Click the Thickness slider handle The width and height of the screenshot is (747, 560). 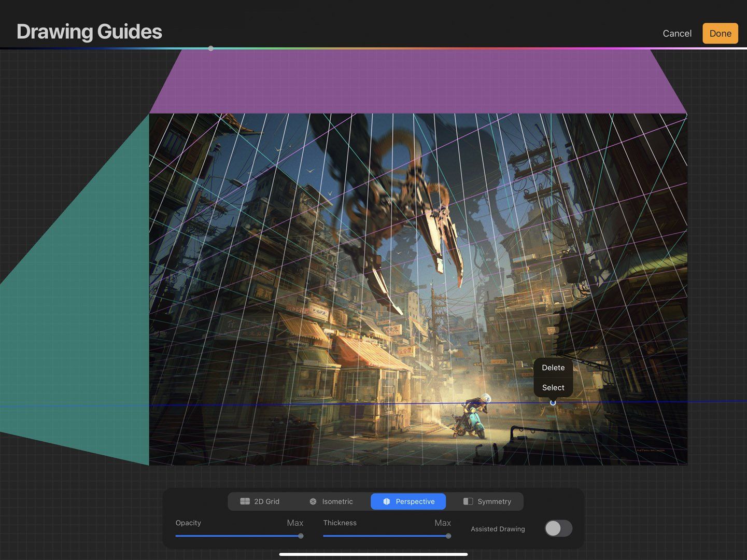(x=448, y=536)
